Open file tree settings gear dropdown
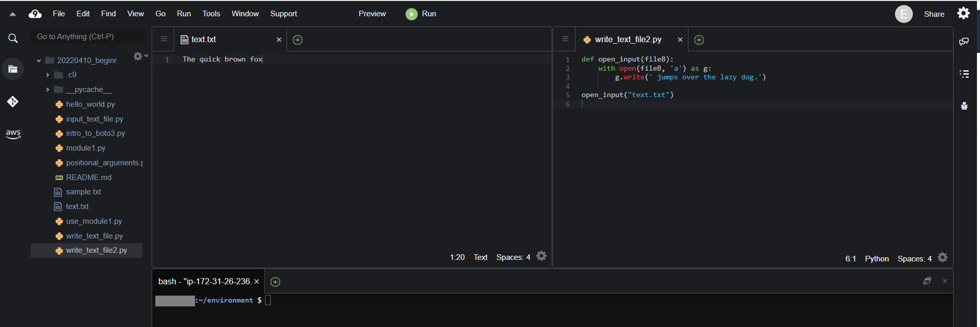Viewport: 980px width, 327px height. [140, 56]
